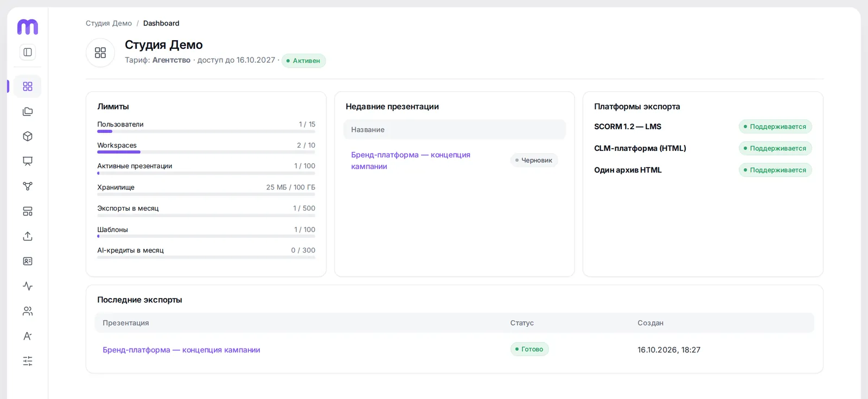Click the purple M app logo

(28, 27)
